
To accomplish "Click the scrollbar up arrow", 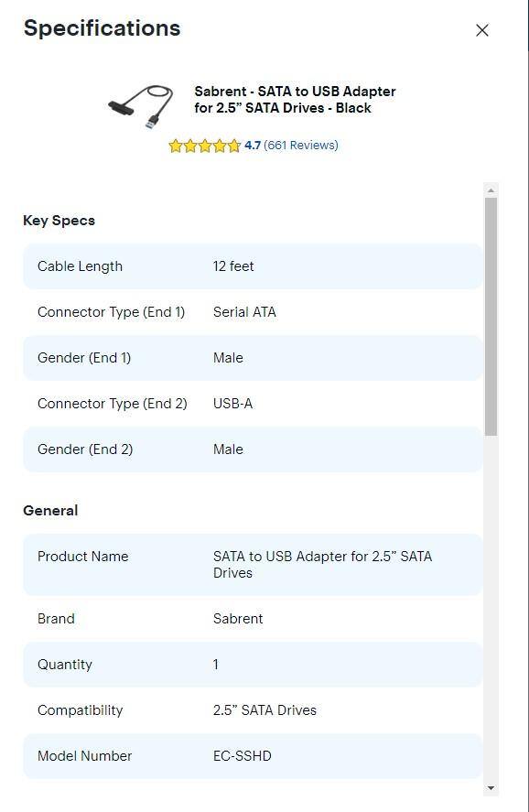I will tap(490, 189).
